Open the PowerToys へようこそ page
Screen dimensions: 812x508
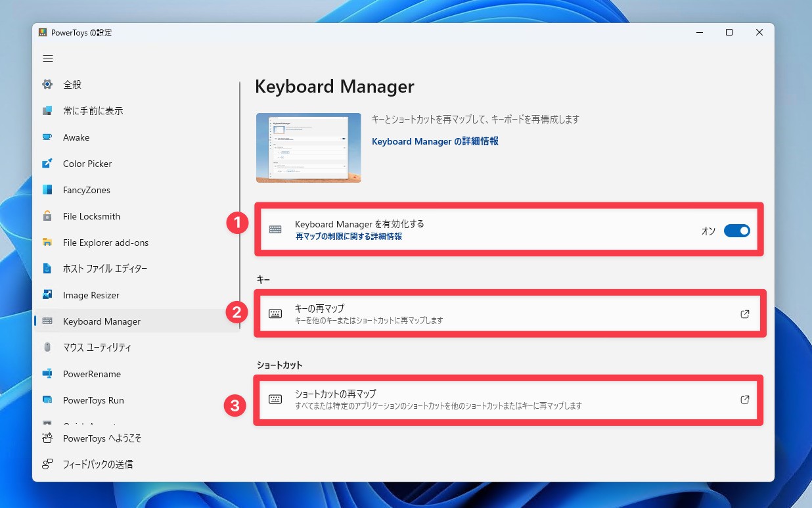(x=48, y=438)
